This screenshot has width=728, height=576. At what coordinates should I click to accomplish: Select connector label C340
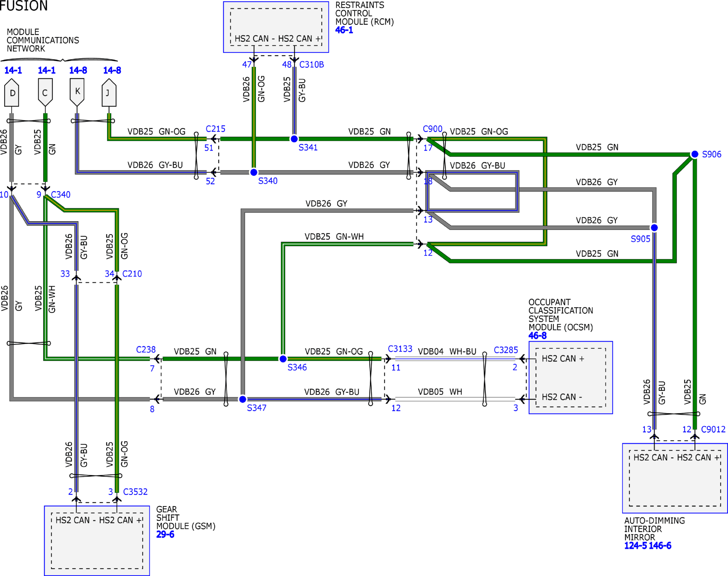click(x=61, y=195)
